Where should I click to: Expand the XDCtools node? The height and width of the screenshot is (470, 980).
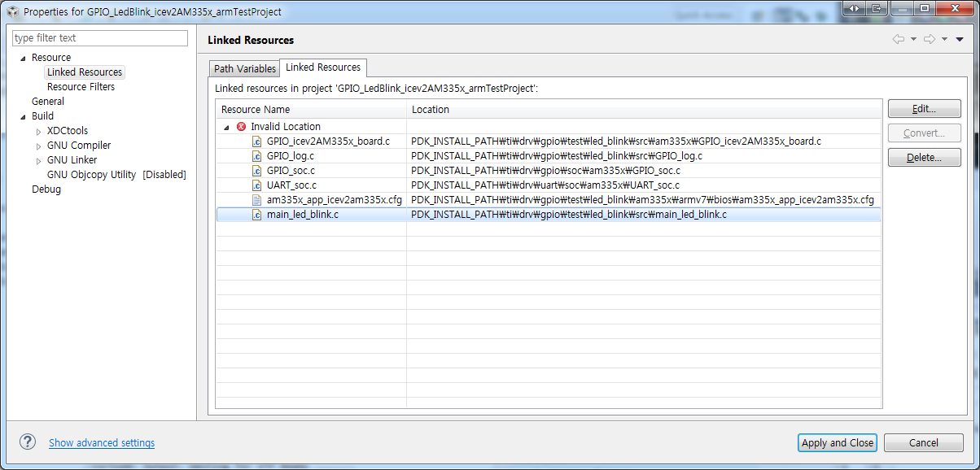(38, 131)
